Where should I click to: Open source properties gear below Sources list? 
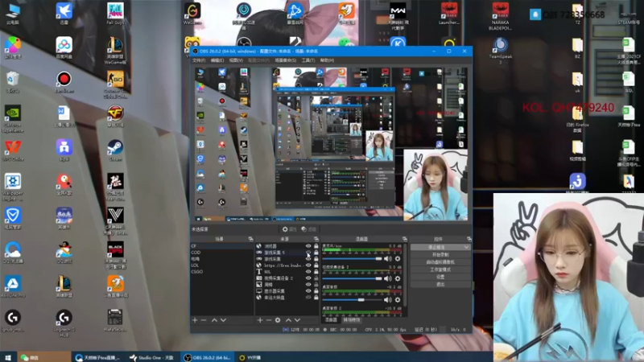[278, 320]
